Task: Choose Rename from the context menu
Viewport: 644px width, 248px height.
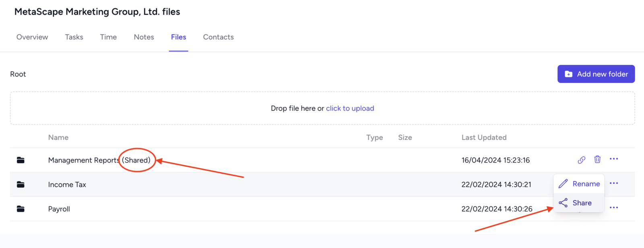Action: 586,184
